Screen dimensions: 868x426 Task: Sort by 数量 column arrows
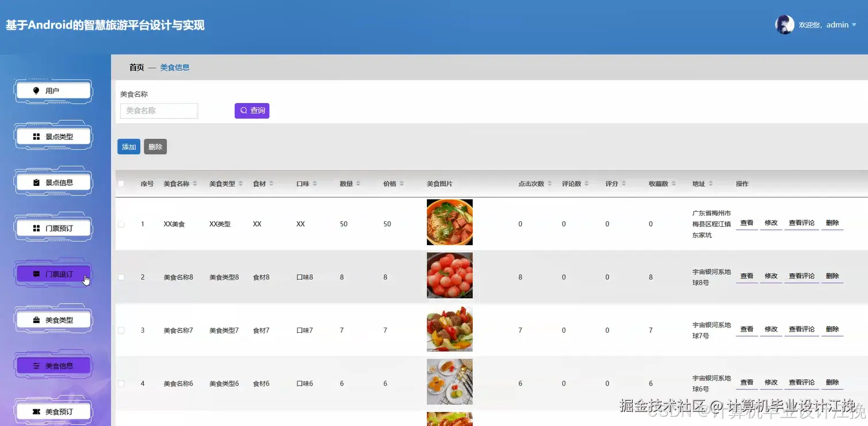click(358, 184)
